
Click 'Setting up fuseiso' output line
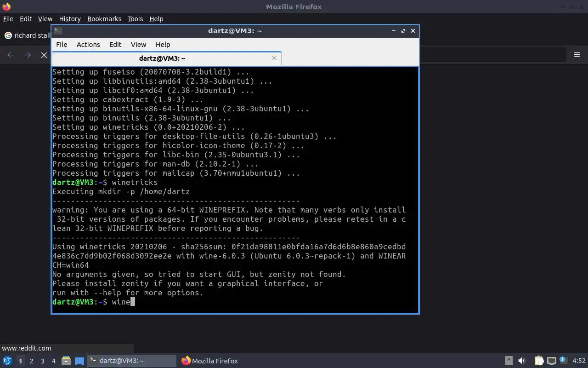tap(151, 72)
